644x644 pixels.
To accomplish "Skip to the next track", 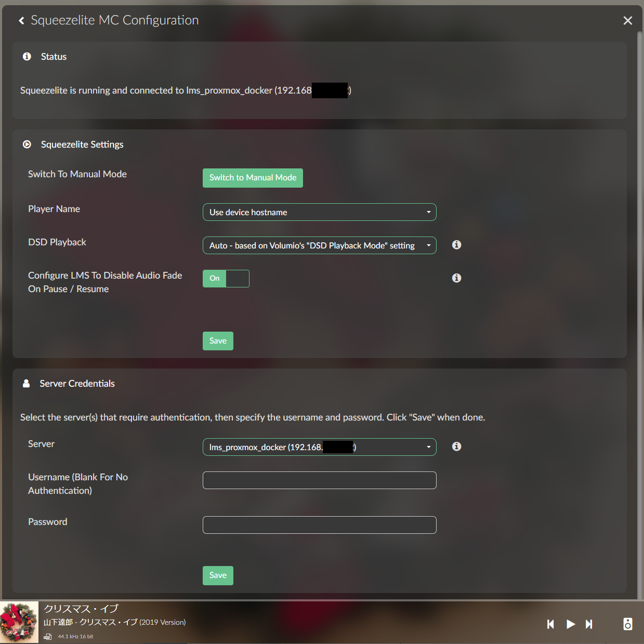I will tap(589, 624).
